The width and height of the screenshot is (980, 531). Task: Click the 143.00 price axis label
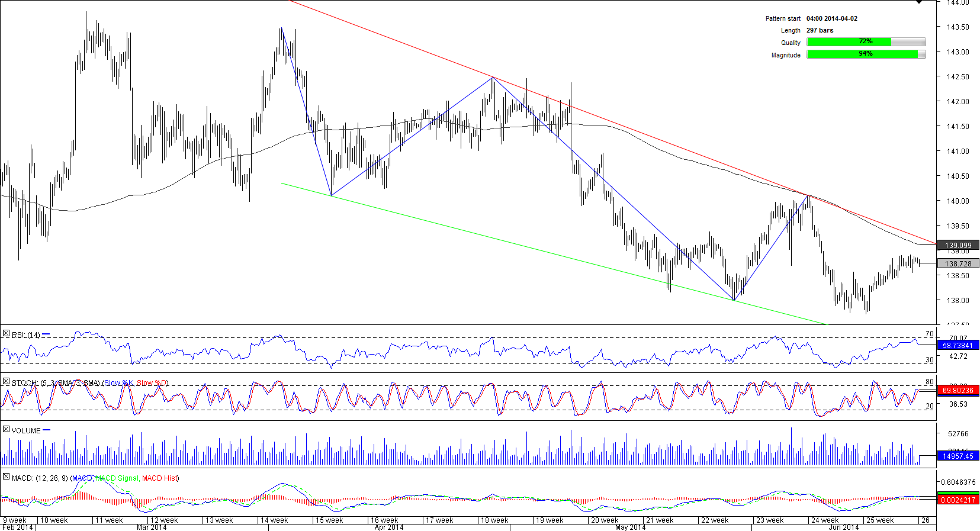(958, 52)
